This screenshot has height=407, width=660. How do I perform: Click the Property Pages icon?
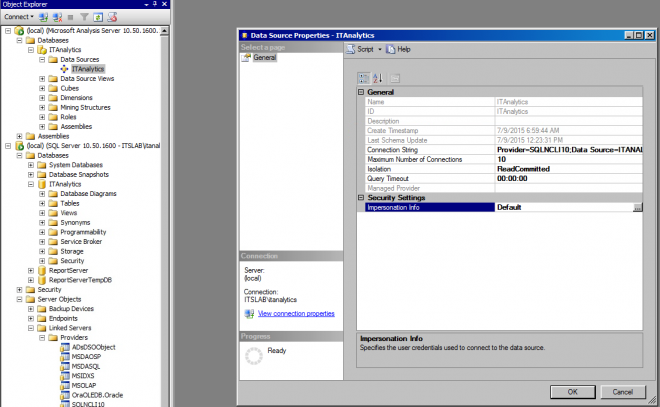point(394,78)
